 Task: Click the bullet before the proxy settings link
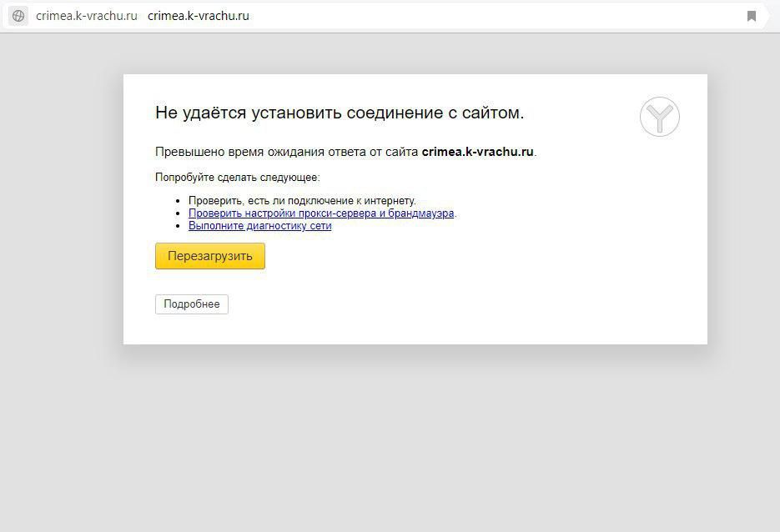(179, 213)
